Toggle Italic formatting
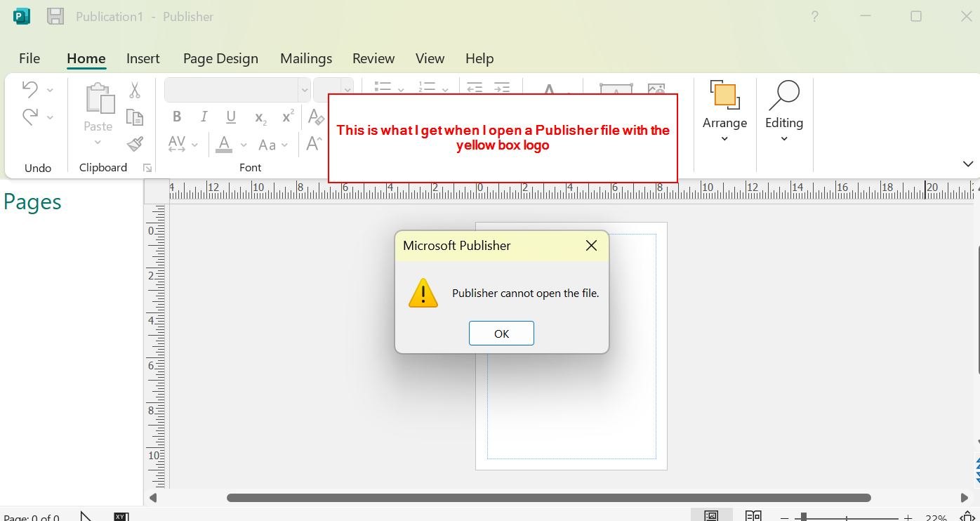Image resolution: width=980 pixels, height=521 pixels. click(x=204, y=117)
